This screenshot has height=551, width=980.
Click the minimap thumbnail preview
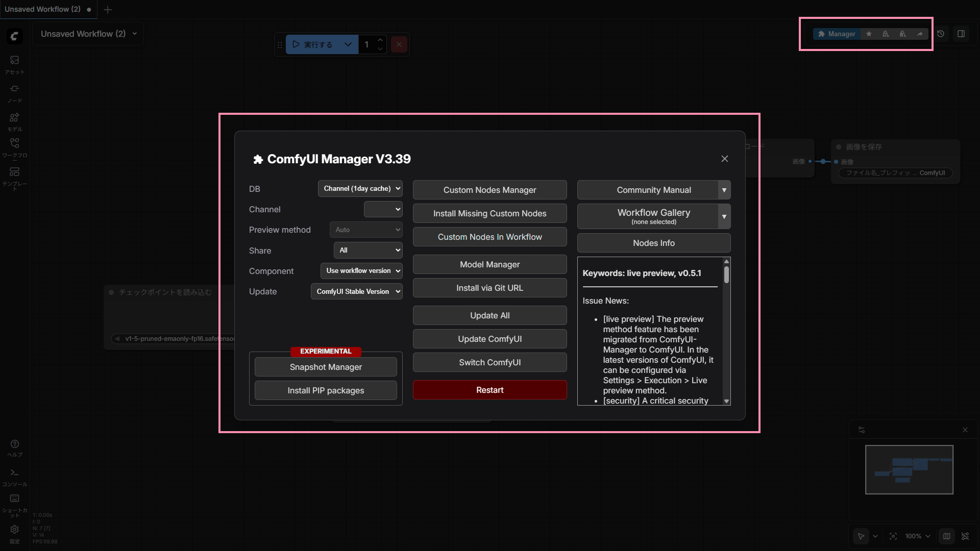coord(909,469)
